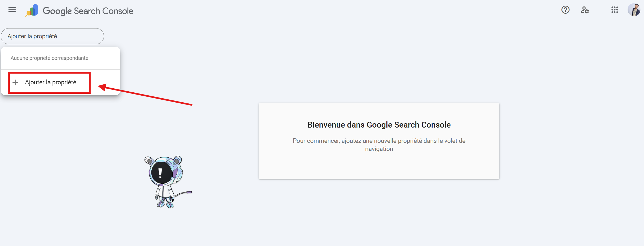Click the word Google in the header title

(x=57, y=11)
